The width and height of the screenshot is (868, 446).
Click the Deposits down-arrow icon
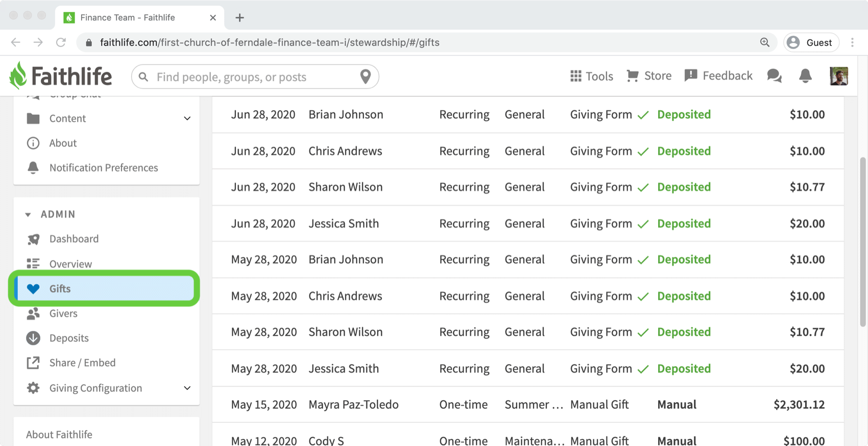33,338
